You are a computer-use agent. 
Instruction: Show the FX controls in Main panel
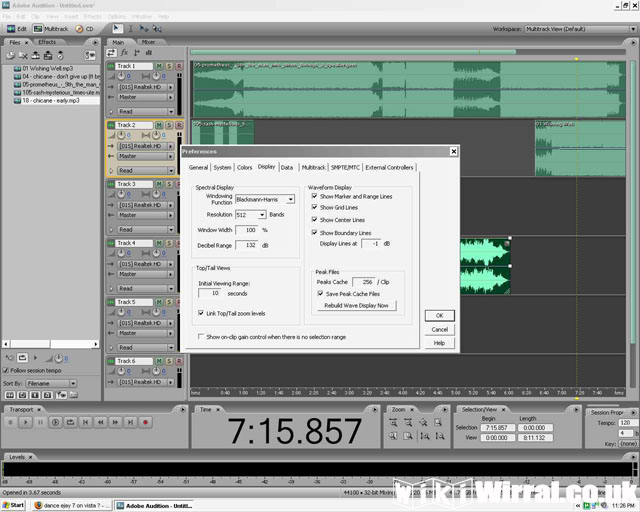pos(124,52)
